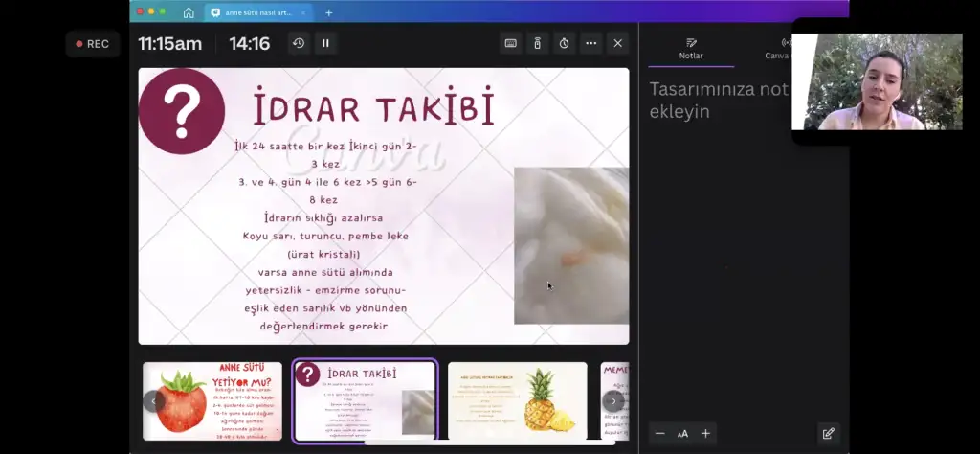
Task: Reset the presentation timer
Action: click(299, 43)
